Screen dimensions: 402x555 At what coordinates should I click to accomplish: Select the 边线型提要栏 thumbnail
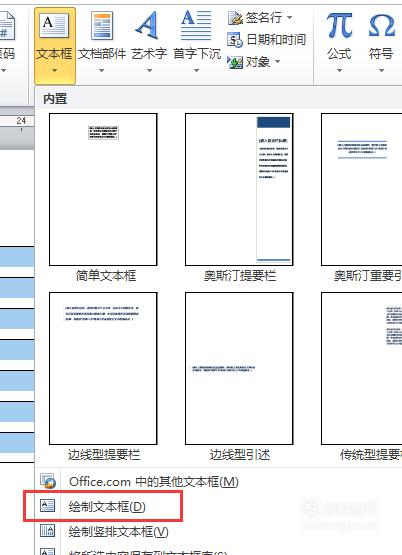click(x=103, y=368)
